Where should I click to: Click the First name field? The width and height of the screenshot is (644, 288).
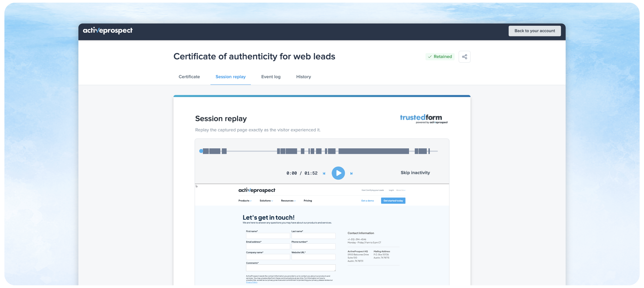pyautogui.click(x=268, y=236)
